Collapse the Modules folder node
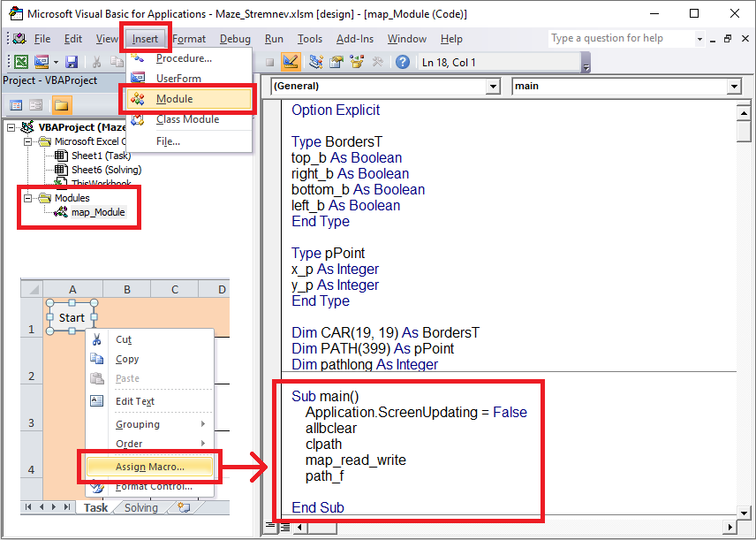 28,198
